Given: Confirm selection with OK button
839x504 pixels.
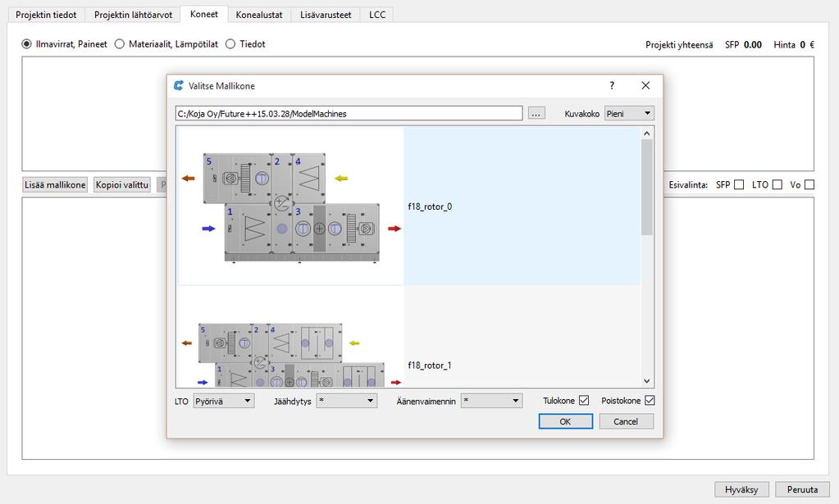Looking at the screenshot, I should tap(566, 422).
